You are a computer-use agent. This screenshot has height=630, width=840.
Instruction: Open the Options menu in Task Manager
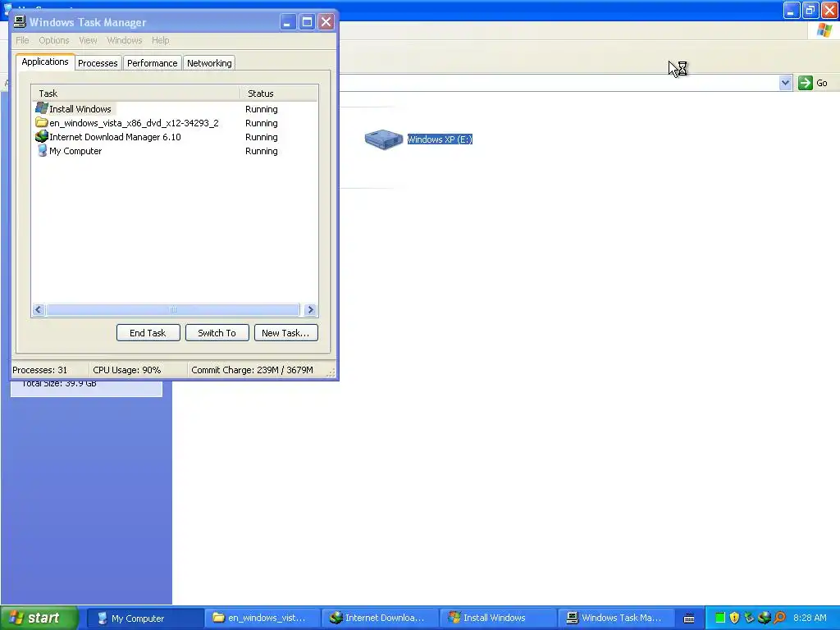point(53,40)
